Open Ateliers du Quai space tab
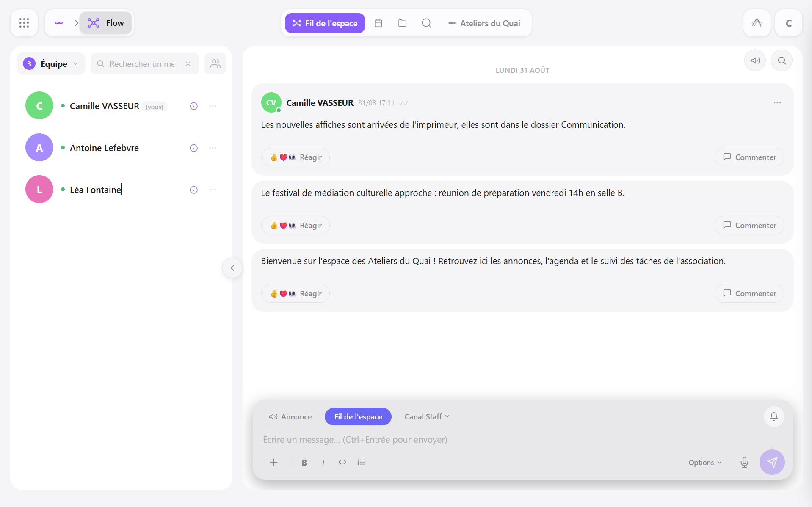812x507 pixels. pyautogui.click(x=484, y=23)
